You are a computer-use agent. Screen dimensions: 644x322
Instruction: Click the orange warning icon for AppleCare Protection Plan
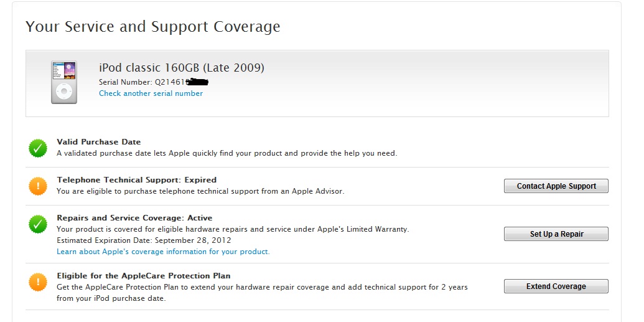pyautogui.click(x=38, y=282)
